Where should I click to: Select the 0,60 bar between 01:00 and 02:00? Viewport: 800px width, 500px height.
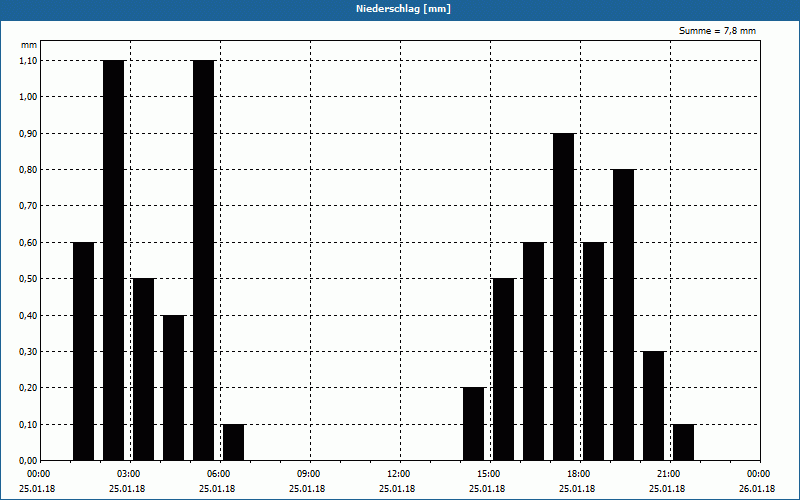click(x=84, y=352)
